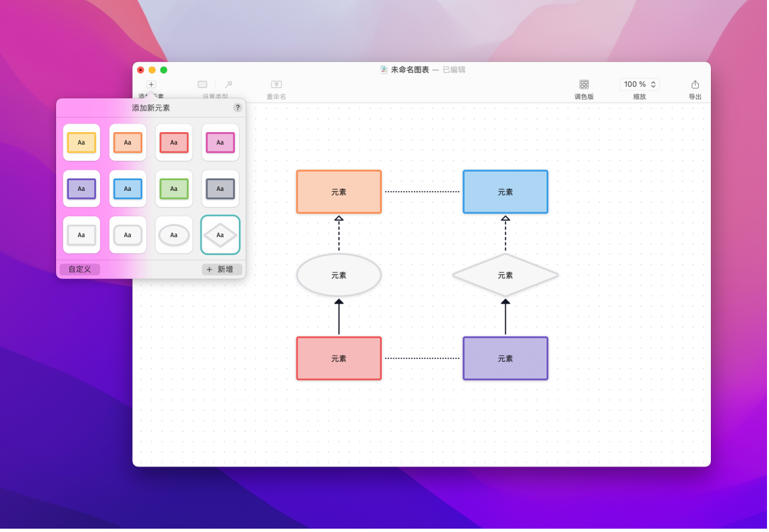Select the diamond element on canvas
The width and height of the screenshot is (769, 532).
tap(505, 275)
